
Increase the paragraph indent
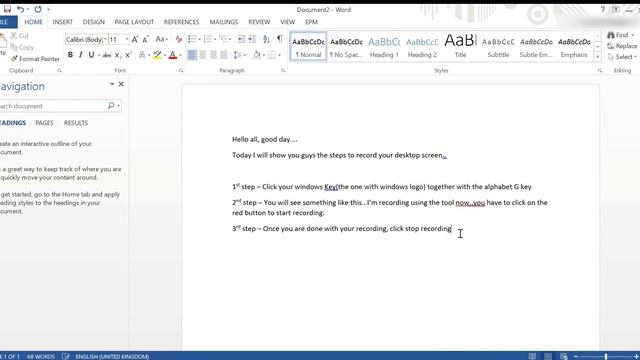252,39
